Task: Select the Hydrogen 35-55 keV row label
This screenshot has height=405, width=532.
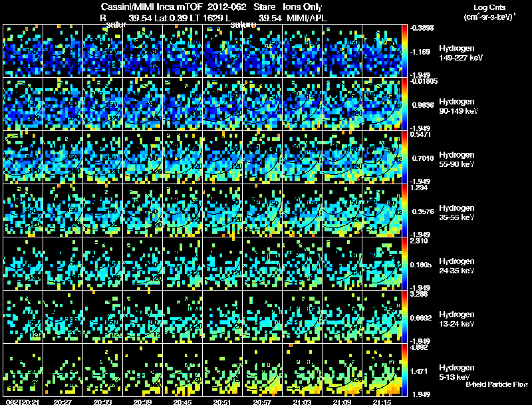Action: [x=457, y=213]
